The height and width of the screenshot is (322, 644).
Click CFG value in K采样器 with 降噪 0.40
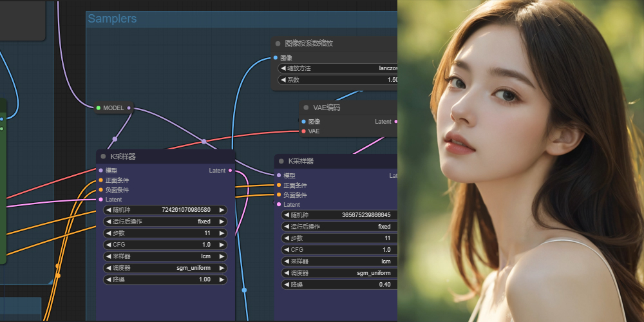(387, 250)
